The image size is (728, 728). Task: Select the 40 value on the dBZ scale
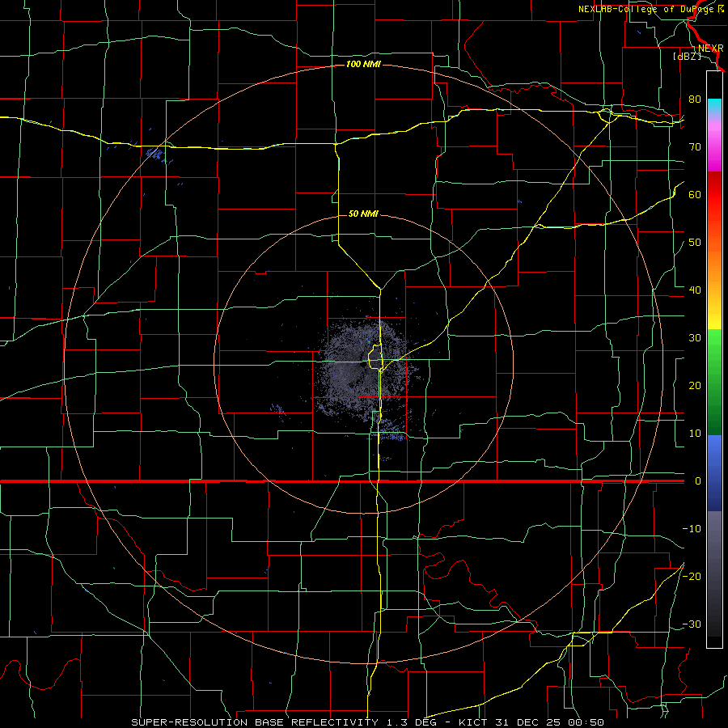point(695,290)
